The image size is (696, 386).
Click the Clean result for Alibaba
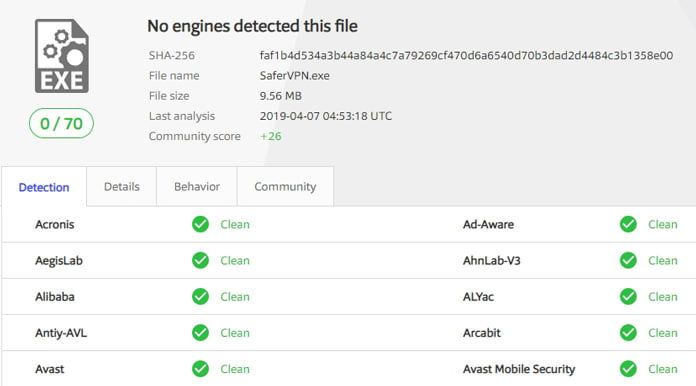[x=235, y=297]
